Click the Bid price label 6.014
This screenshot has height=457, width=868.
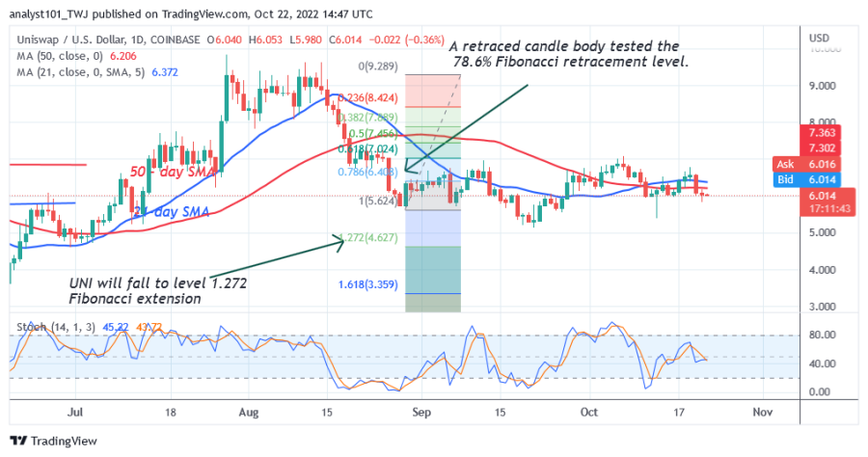click(x=806, y=179)
